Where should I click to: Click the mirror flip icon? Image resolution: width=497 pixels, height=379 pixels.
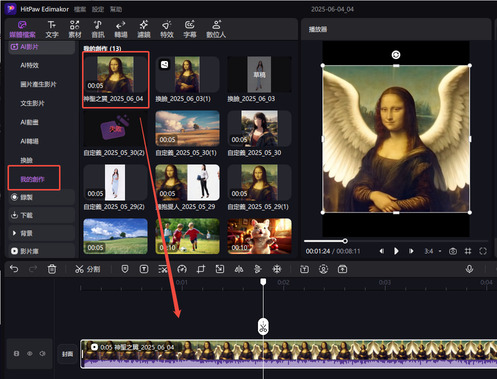point(239,269)
